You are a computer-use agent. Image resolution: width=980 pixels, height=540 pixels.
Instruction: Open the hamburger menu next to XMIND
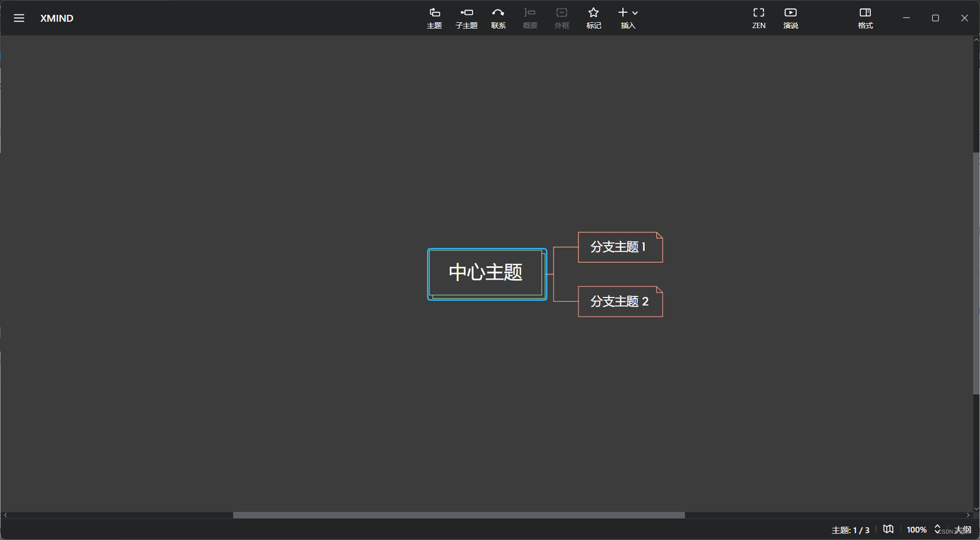19,18
